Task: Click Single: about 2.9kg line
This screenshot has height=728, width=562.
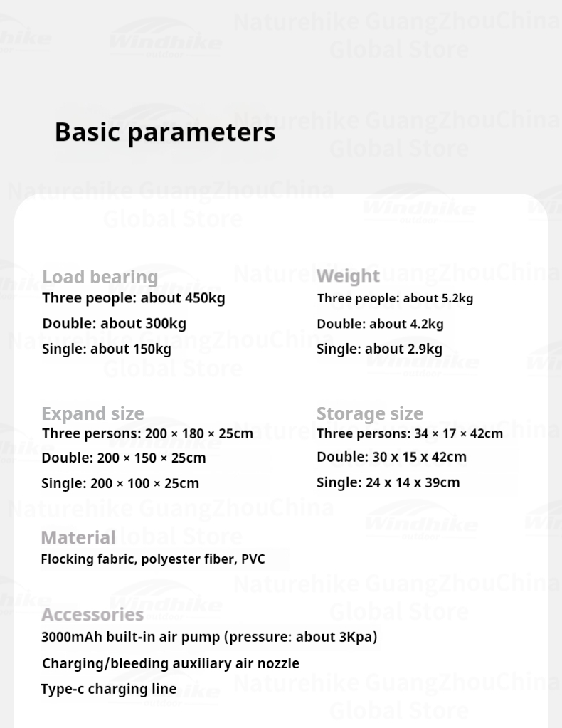Action: (379, 349)
